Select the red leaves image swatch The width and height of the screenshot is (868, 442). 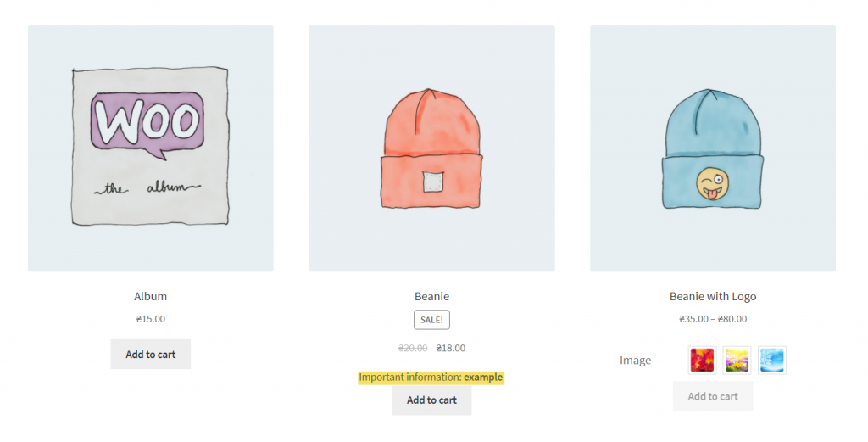tap(702, 360)
